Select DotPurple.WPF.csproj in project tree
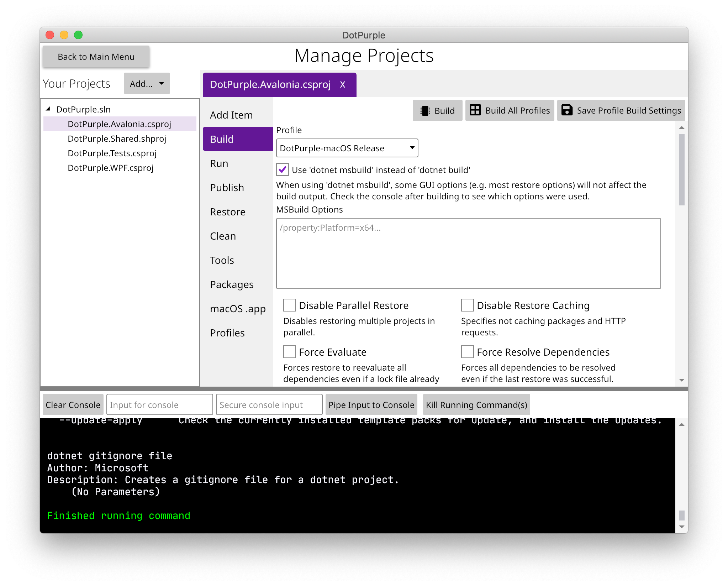The image size is (728, 586). click(111, 168)
